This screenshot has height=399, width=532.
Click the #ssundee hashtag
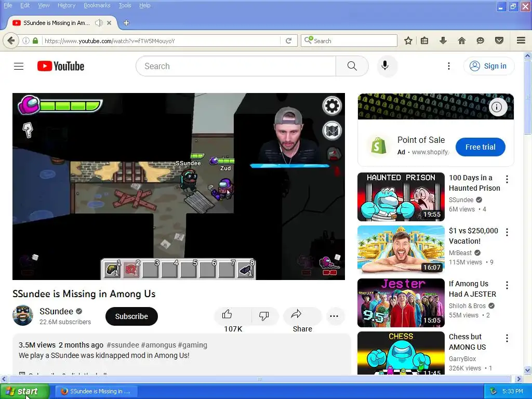(x=123, y=345)
